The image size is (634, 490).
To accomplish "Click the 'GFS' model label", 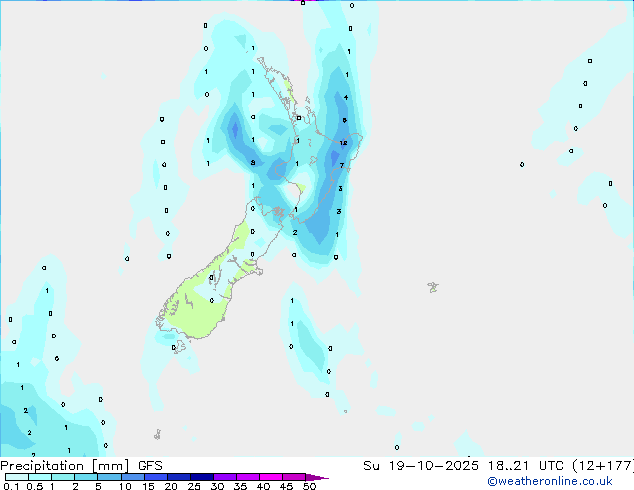I will click(150, 466).
